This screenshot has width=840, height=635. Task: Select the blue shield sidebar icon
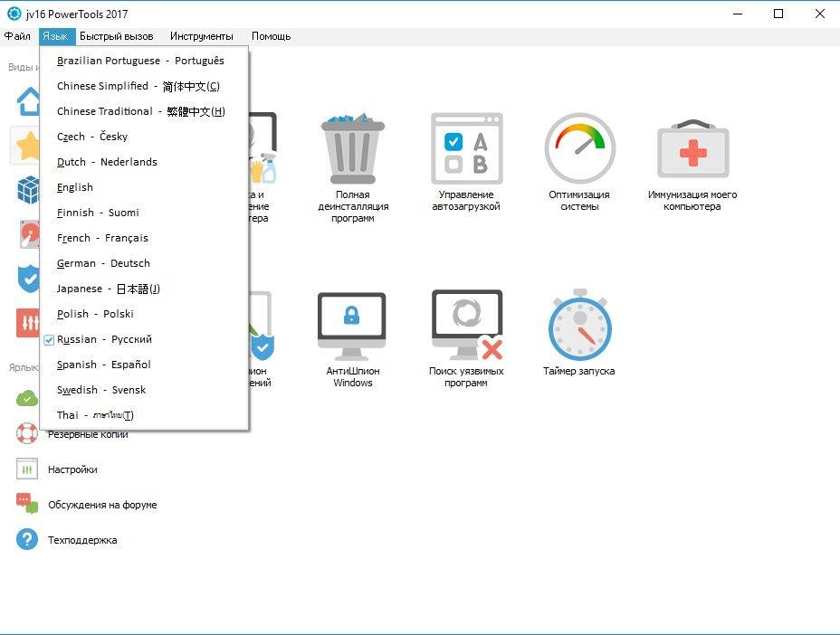point(29,279)
